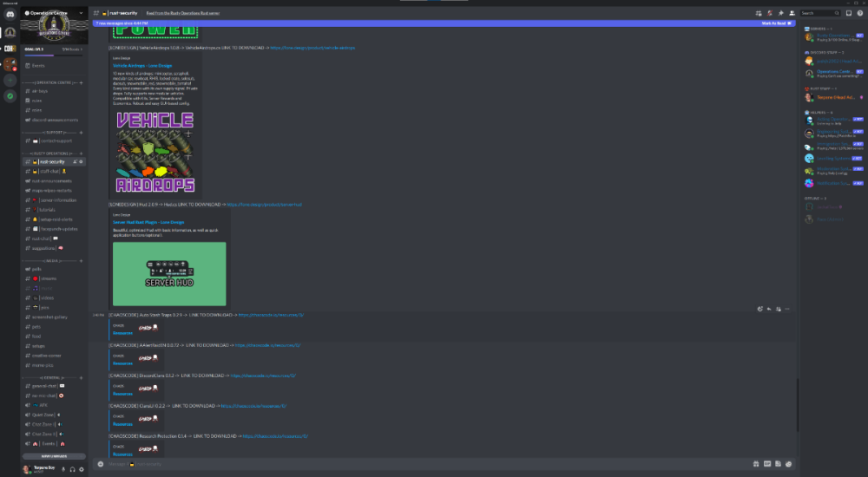Image resolution: width=868 pixels, height=477 pixels.
Task: Open gift icon in message box
Action: tap(756, 464)
